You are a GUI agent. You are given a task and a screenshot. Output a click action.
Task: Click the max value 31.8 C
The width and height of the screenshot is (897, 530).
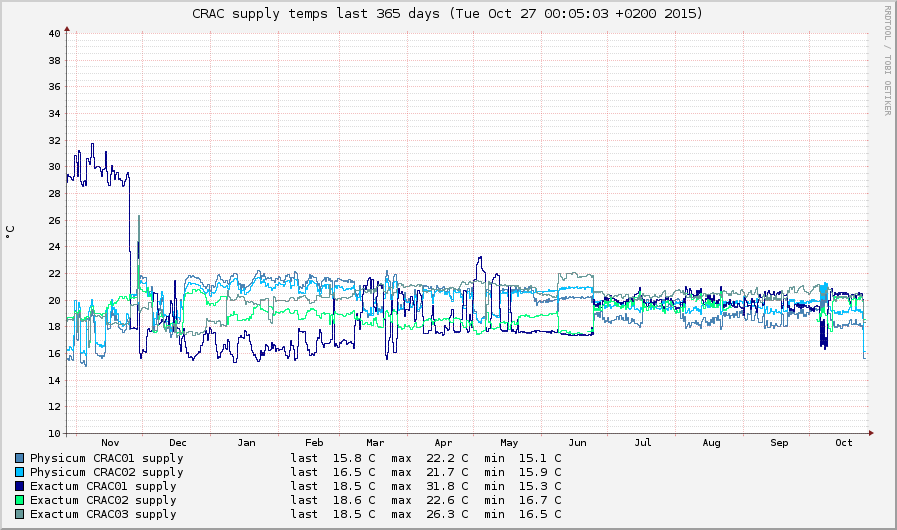click(447, 487)
